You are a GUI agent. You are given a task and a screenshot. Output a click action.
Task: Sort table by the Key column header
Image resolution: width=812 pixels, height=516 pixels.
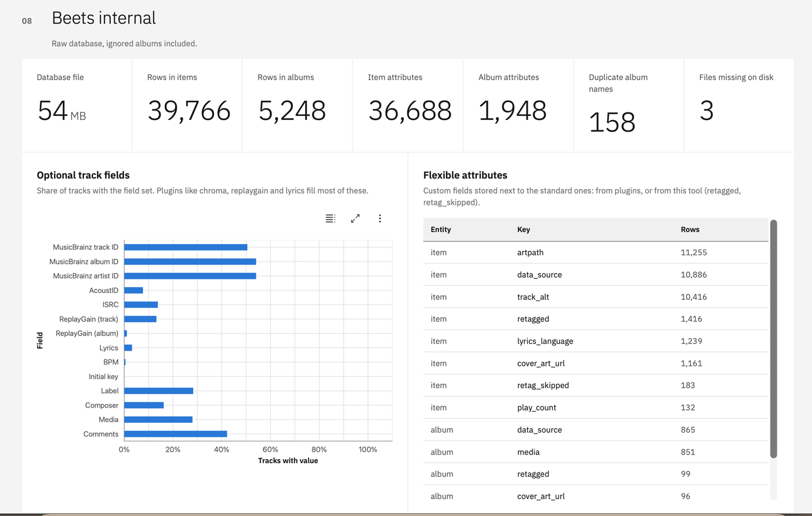[x=524, y=230]
